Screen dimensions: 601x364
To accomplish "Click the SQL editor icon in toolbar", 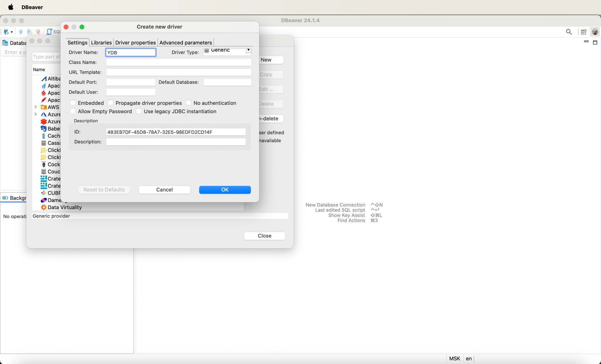I will [50, 32].
